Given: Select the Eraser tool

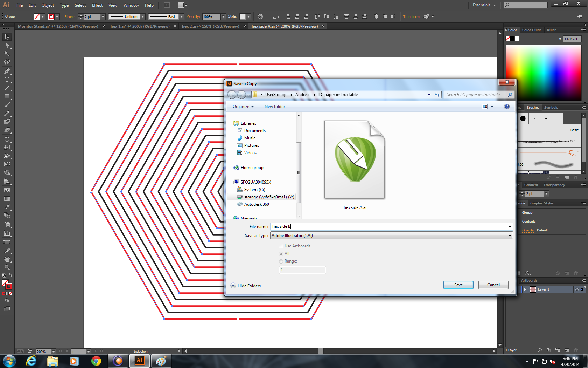Looking at the screenshot, I should (7, 130).
